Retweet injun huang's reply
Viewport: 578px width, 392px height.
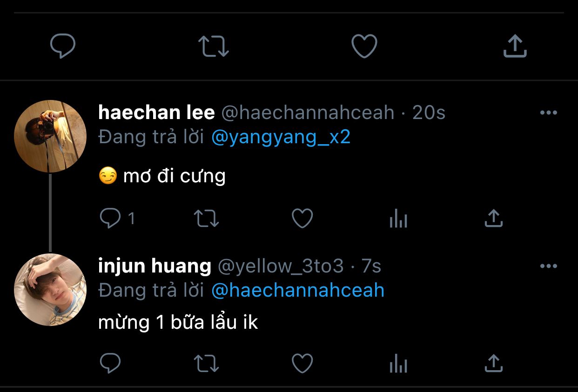tap(206, 364)
